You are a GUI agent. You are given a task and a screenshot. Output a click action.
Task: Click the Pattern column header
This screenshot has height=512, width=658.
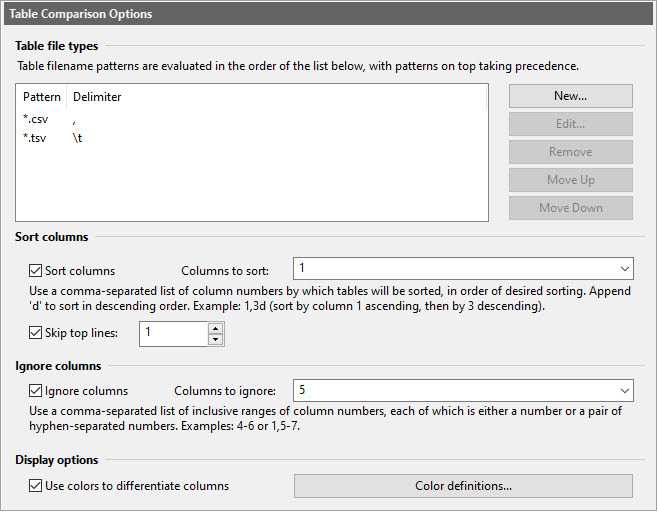pyautogui.click(x=42, y=97)
